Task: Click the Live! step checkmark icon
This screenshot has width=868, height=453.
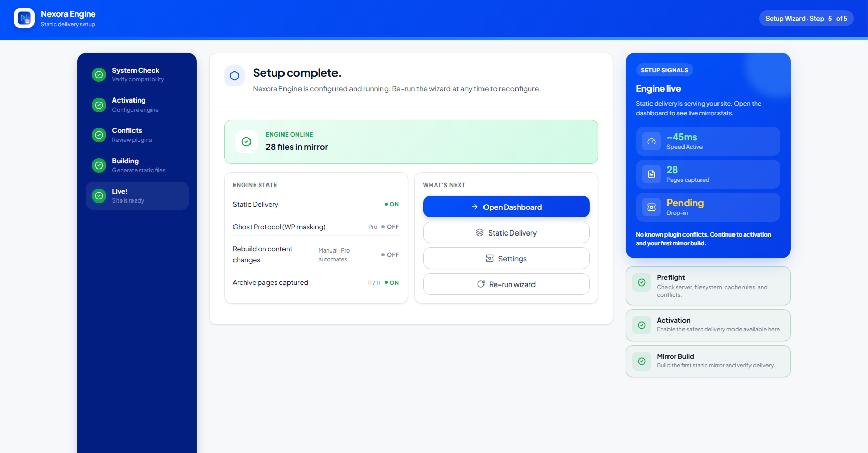Action: (98, 196)
